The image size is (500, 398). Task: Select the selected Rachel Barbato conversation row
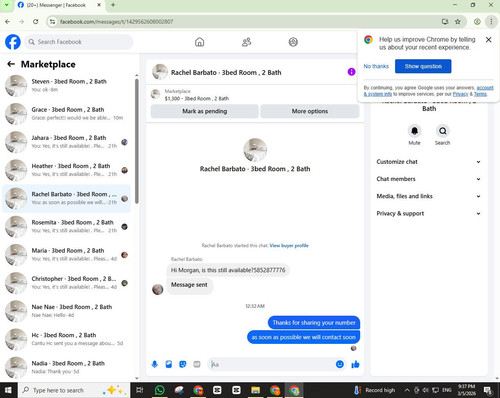click(67, 198)
